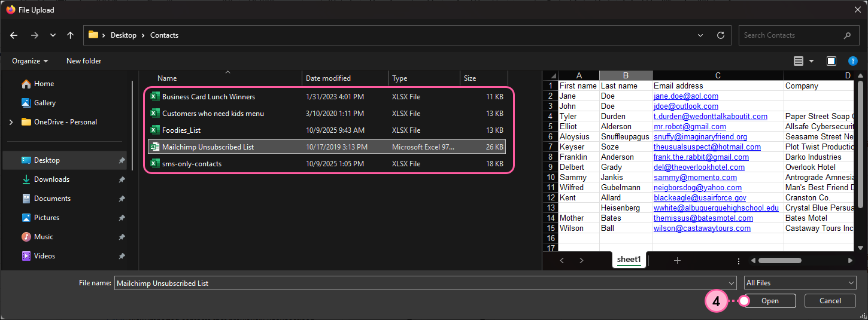This screenshot has height=320, width=868.
Task: Next sheet arrow in preview
Action: [x=581, y=260]
